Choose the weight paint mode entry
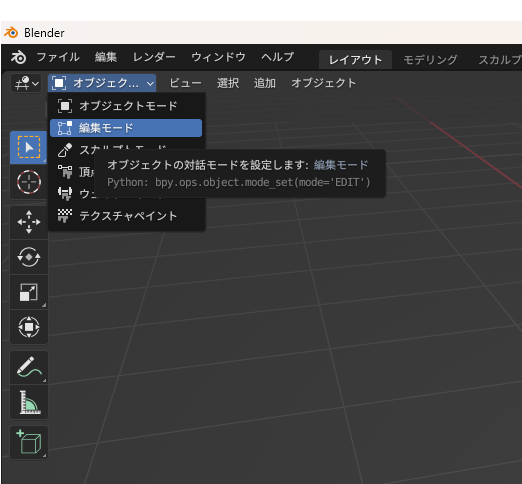Screen dimensions: 522x484 pyautogui.click(x=72, y=194)
